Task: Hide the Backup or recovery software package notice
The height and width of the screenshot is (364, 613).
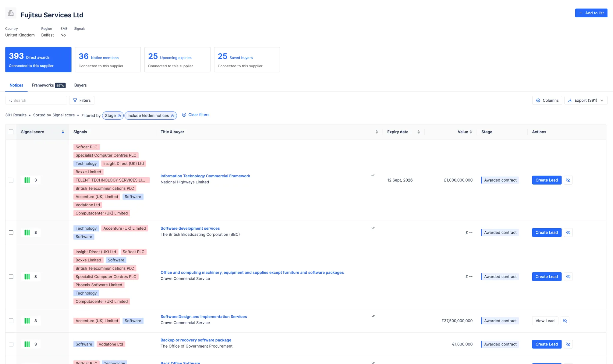Action: tap(568, 344)
